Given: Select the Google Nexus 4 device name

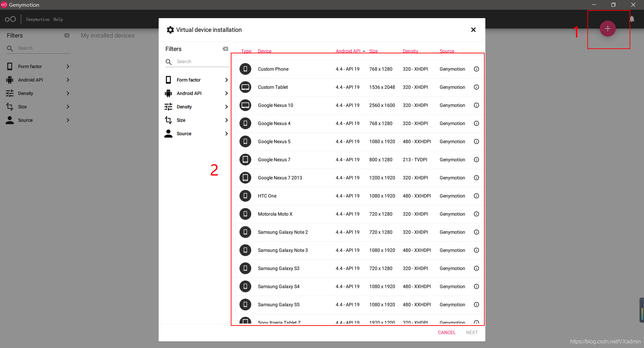Looking at the screenshot, I should click(274, 123).
